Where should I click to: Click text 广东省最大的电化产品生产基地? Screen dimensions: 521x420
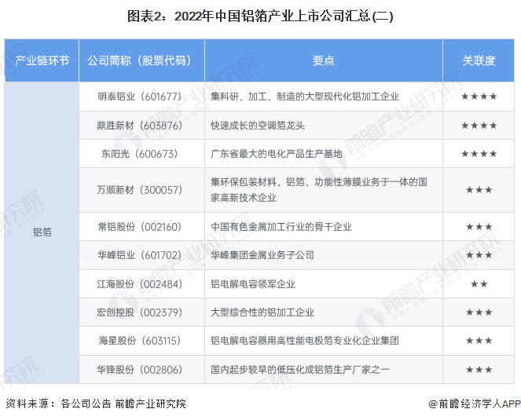tap(277, 154)
